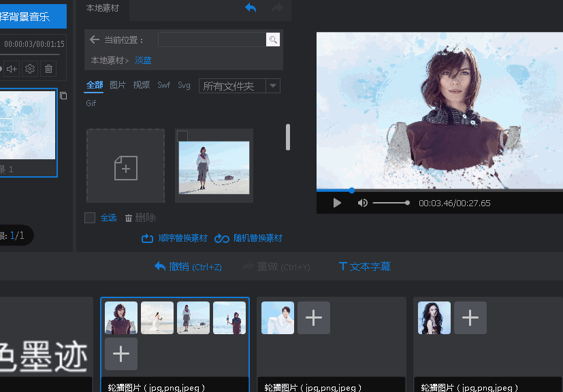Open the 淡蓝 breadcrumb link
The height and width of the screenshot is (392, 563).
coord(142,60)
